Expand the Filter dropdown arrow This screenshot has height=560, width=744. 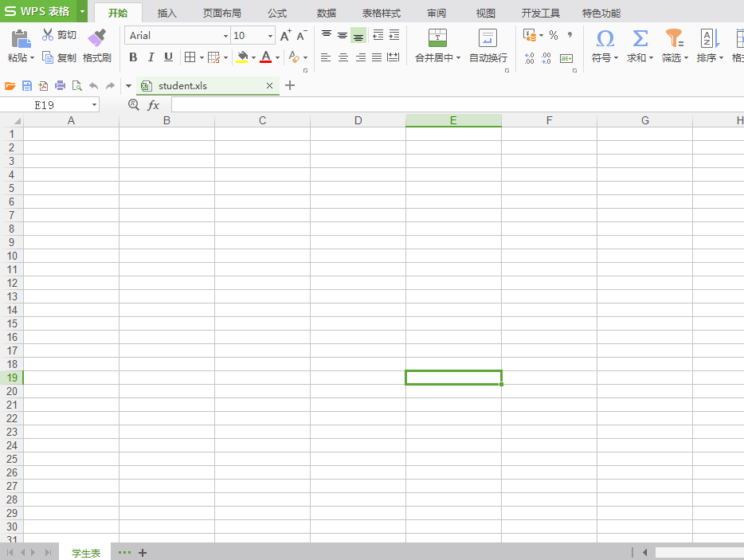coord(686,58)
